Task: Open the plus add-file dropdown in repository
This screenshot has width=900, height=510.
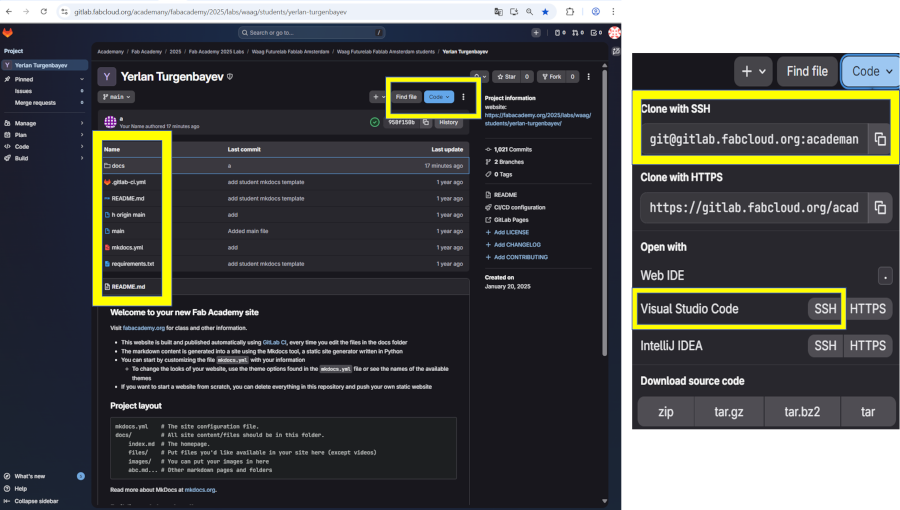Action: click(378, 97)
